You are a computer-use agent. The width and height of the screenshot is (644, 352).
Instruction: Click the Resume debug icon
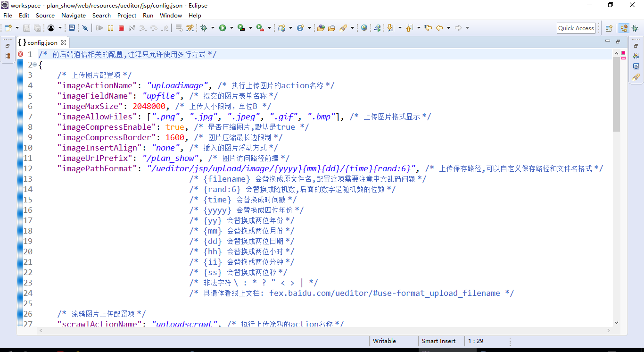pyautogui.click(x=99, y=28)
